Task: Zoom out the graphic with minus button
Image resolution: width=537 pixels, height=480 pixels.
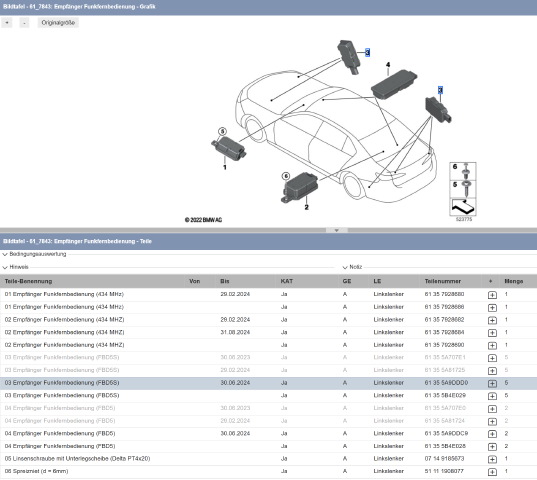Action: [x=24, y=23]
